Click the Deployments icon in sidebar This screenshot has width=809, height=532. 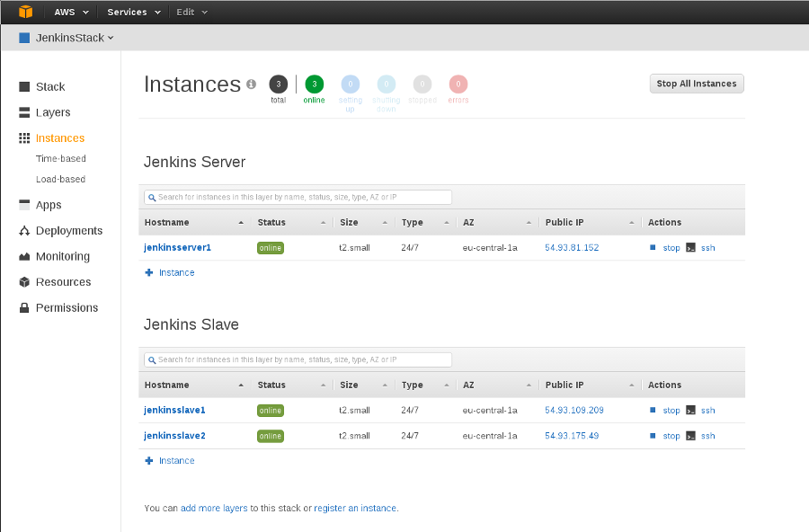coord(24,231)
